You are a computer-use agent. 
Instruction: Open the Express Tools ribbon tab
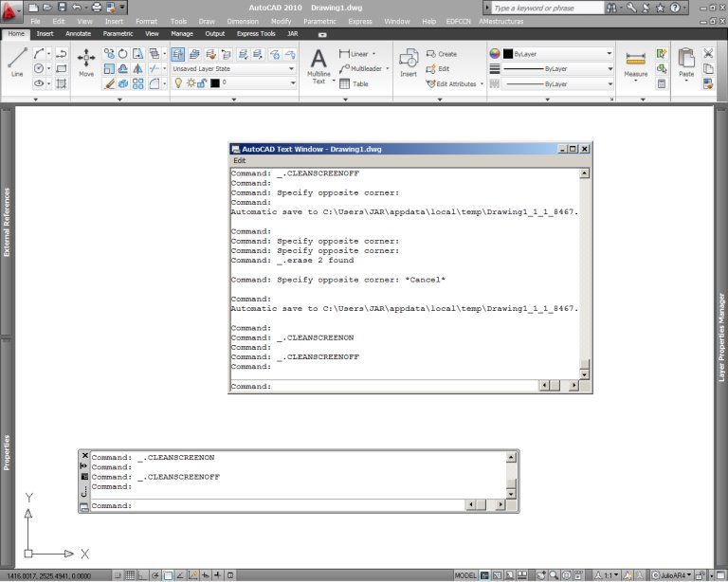(256, 33)
